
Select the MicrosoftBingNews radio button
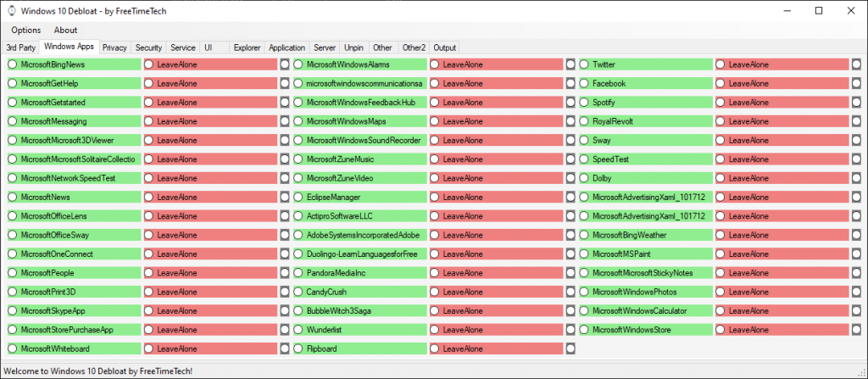[x=13, y=64]
